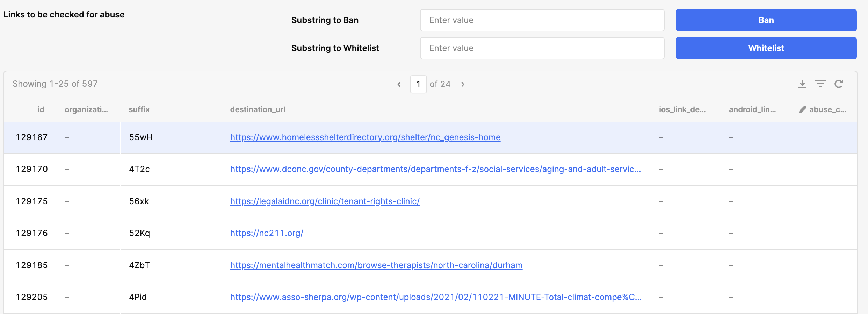Open the homelessshelterdirectory.org link
Screen dimensions: 868x314
(365, 137)
